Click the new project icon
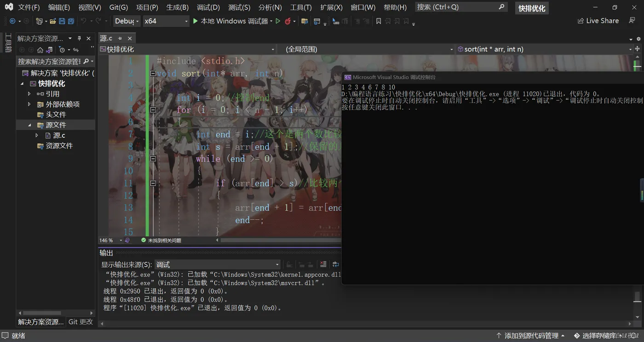Image resolution: width=644 pixels, height=342 pixels. tap(39, 21)
